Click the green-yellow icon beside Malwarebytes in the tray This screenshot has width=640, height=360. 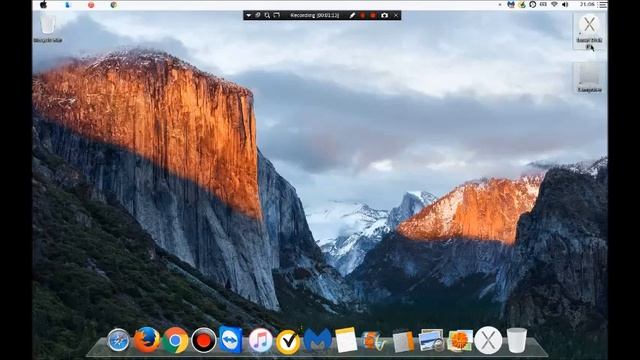tap(522, 4)
